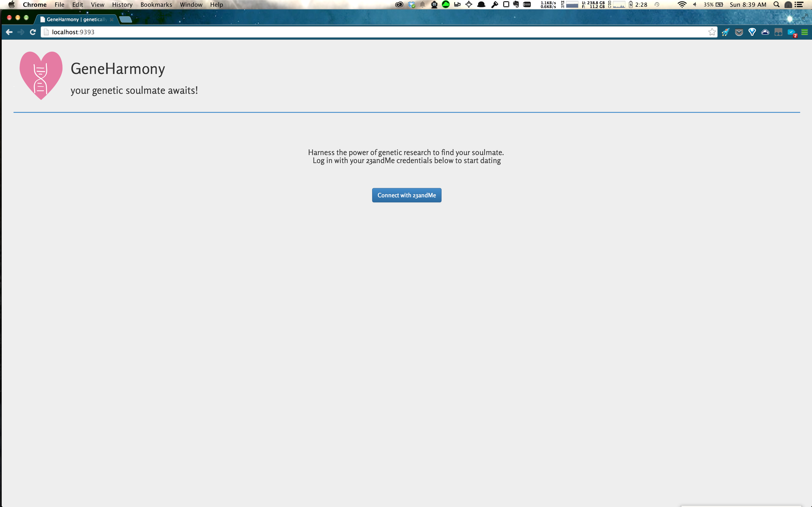812x507 pixels.
Task: Click the cloud extension icon
Action: pos(765,32)
